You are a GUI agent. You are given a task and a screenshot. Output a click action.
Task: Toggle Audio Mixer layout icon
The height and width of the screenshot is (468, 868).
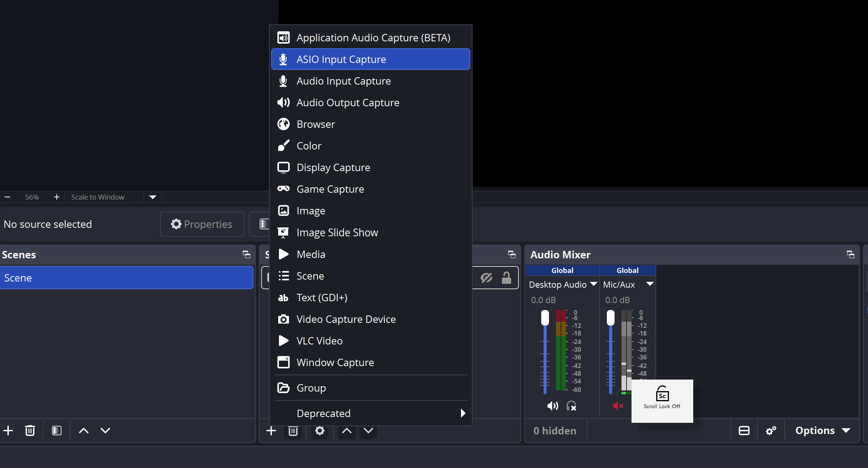coord(744,431)
